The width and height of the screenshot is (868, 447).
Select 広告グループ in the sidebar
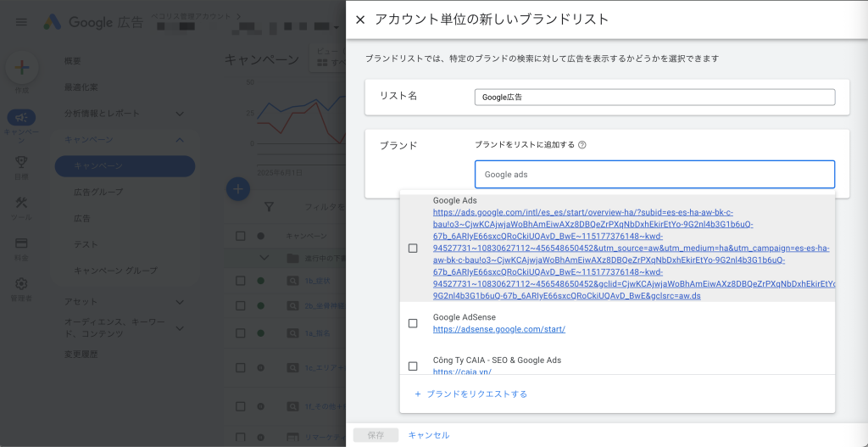pos(98,192)
